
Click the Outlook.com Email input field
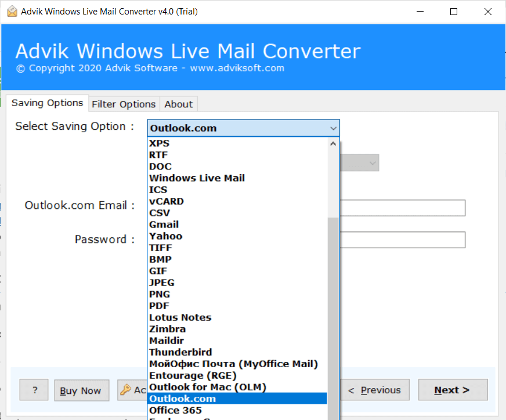tap(402, 208)
